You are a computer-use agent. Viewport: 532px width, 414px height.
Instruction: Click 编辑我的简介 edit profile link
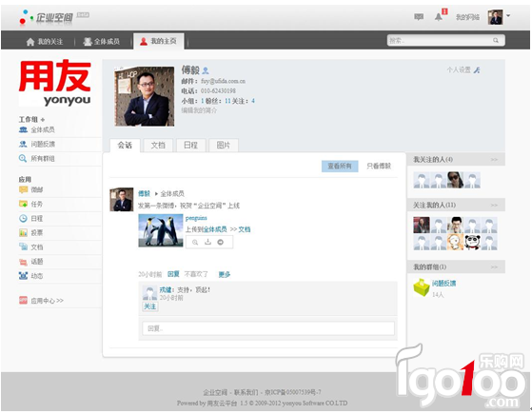point(199,110)
